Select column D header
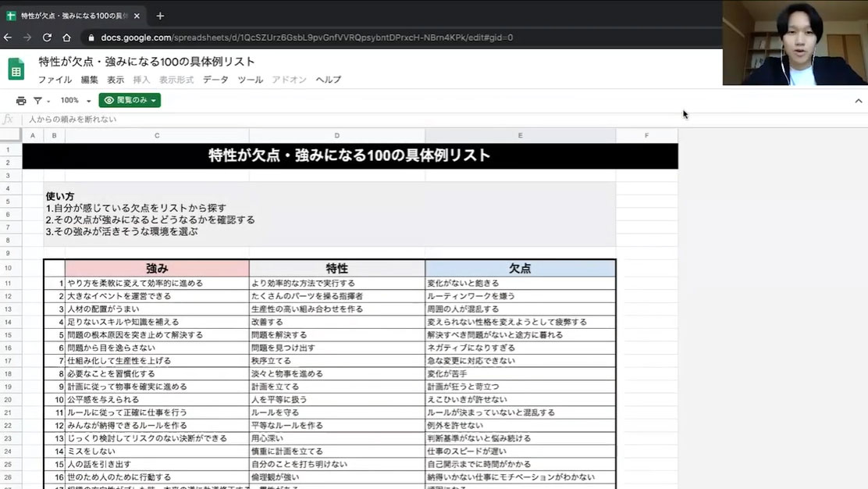Viewport: 868px width, 489px height. click(x=337, y=136)
